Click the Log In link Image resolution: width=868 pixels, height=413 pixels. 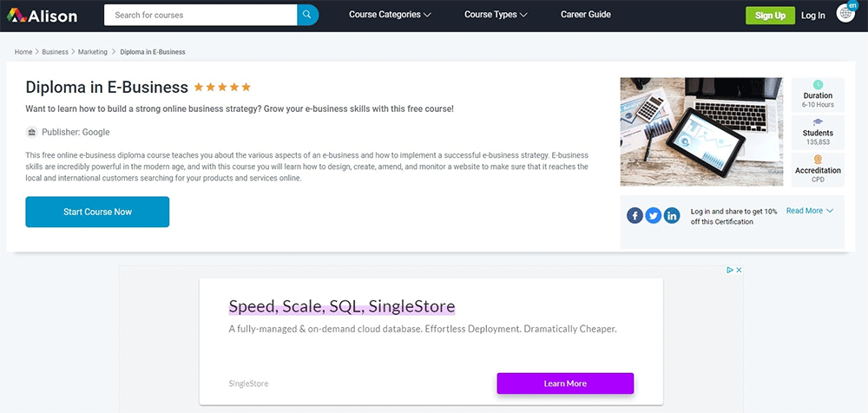(813, 16)
